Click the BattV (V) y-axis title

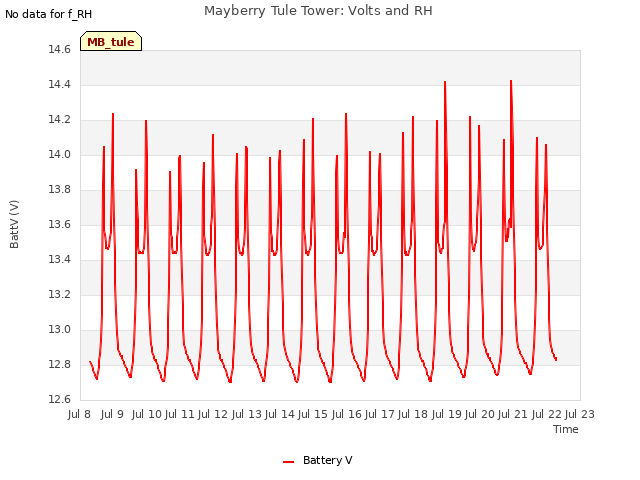(x=14, y=224)
